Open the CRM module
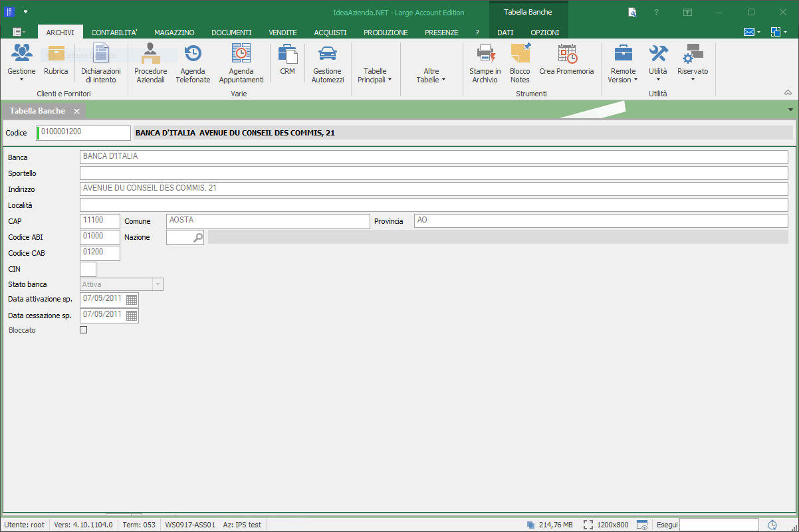This screenshot has height=532, width=799. click(287, 60)
